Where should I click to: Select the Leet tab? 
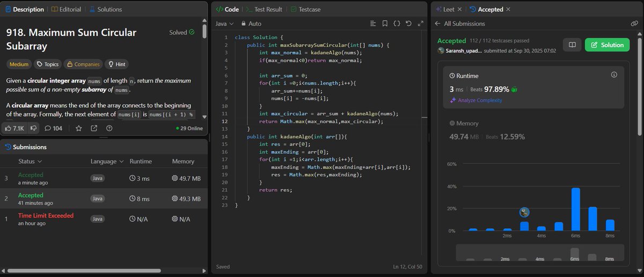445,9
